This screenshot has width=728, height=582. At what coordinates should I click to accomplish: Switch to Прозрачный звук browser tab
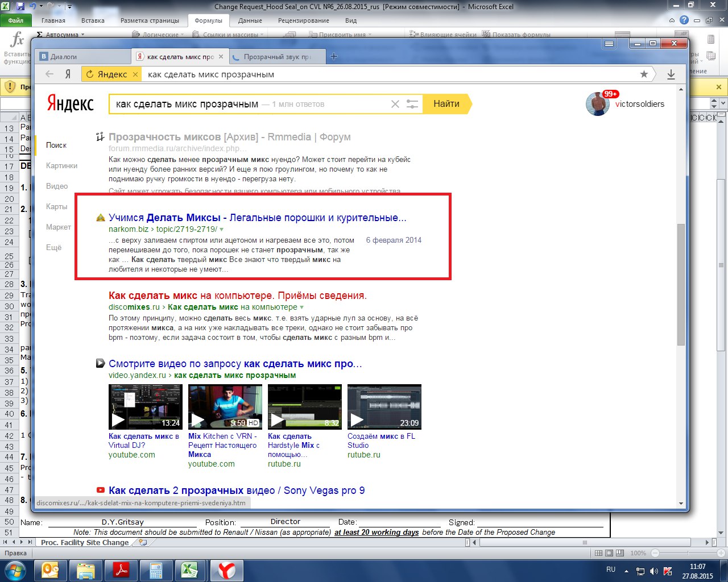278,56
